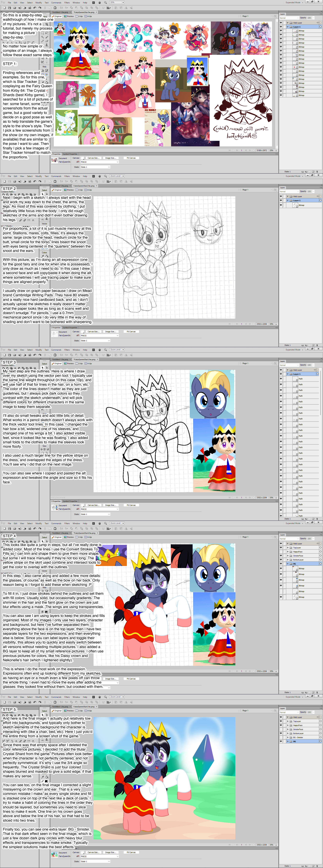Hide TopLayer in FairyQueenStar4 window layers panel
This screenshot has height=868, width=323.
(x=281, y=548)
